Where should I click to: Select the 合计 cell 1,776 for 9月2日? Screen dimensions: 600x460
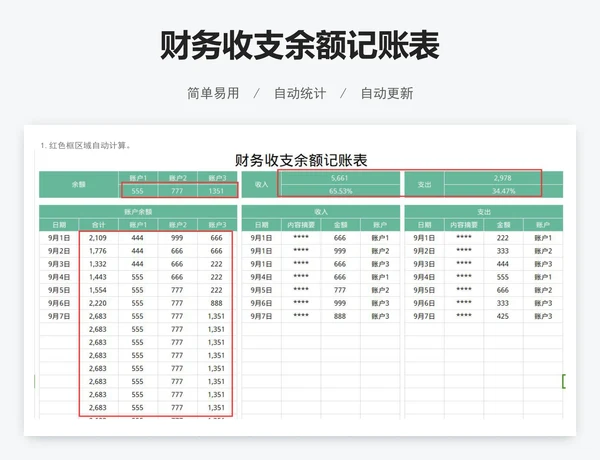tap(98, 251)
